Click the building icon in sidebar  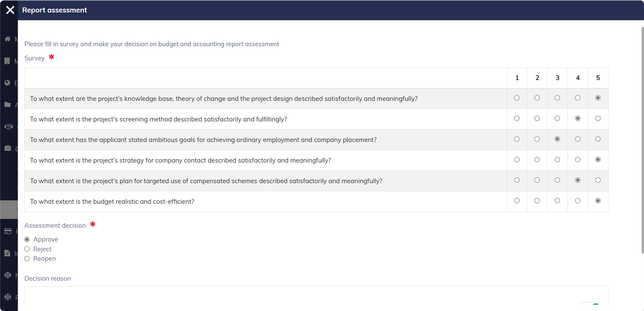7,61
